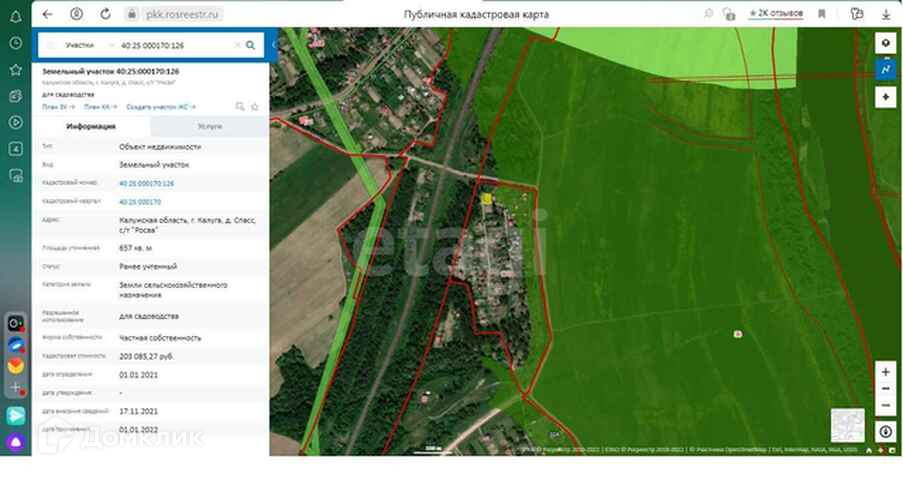Select the address text Калужская область
Image resolution: width=903 pixels, height=480 pixels.
coord(187,225)
